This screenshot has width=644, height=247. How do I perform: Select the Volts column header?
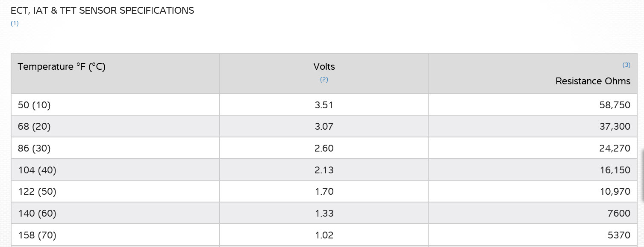324,67
